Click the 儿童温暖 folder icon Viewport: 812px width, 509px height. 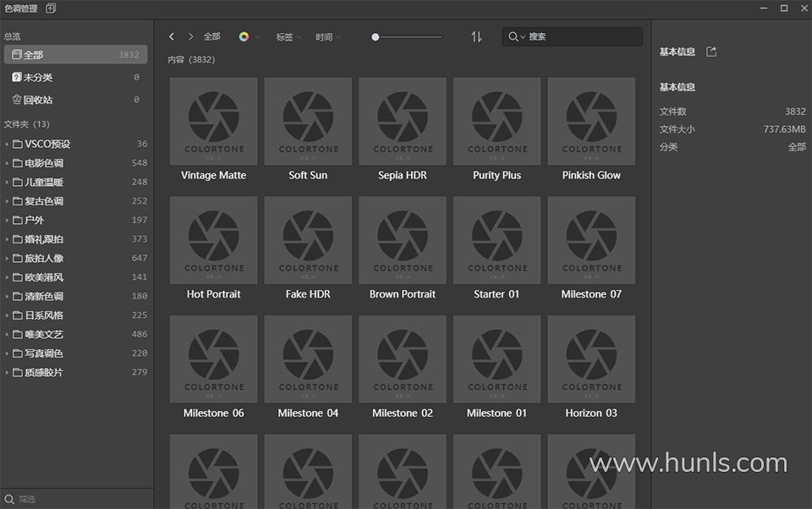18,183
